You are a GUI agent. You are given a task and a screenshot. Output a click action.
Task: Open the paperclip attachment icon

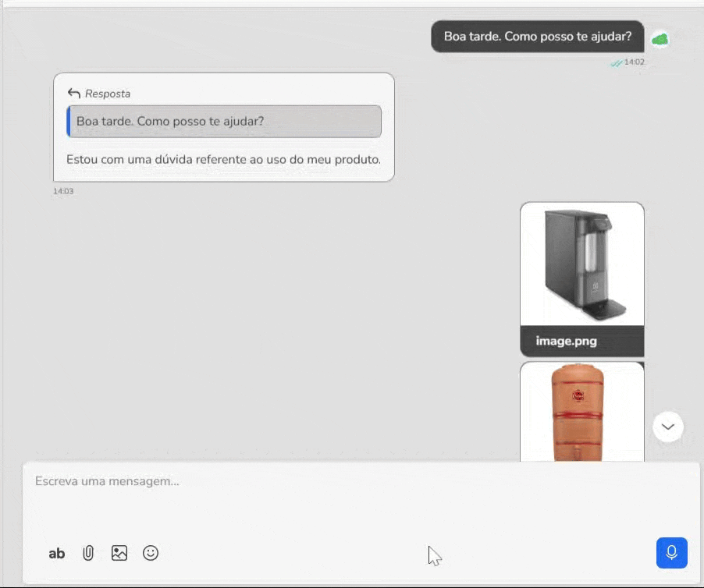click(x=88, y=553)
